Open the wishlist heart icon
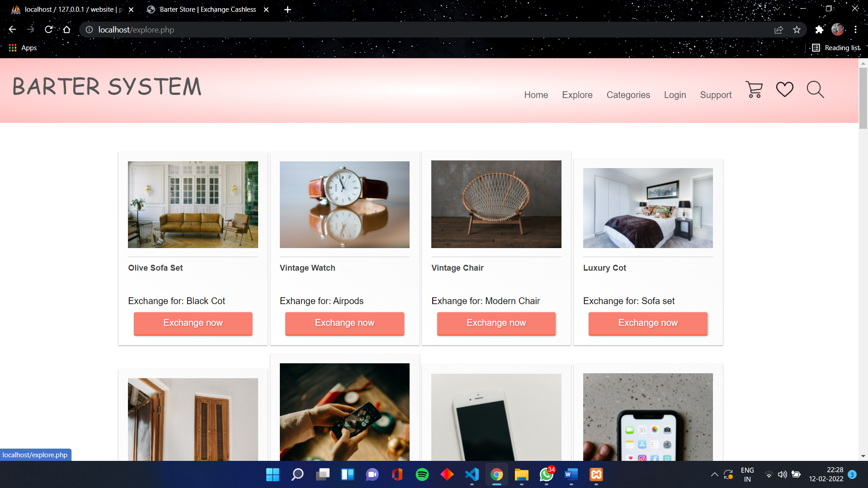Viewport: 868px width, 488px height. [784, 89]
